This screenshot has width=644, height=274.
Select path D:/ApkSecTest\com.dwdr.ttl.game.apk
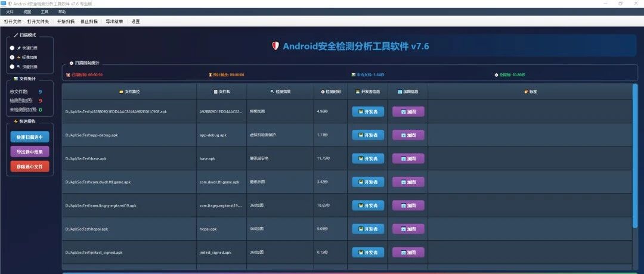(98, 182)
